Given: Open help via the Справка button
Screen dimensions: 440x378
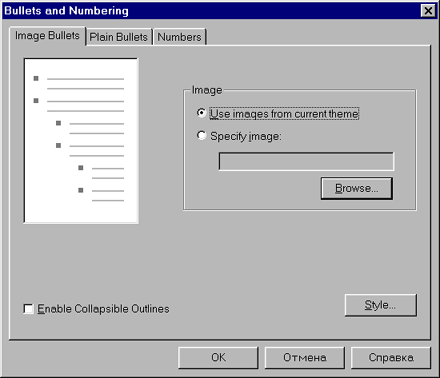Looking at the screenshot, I should 391,358.
